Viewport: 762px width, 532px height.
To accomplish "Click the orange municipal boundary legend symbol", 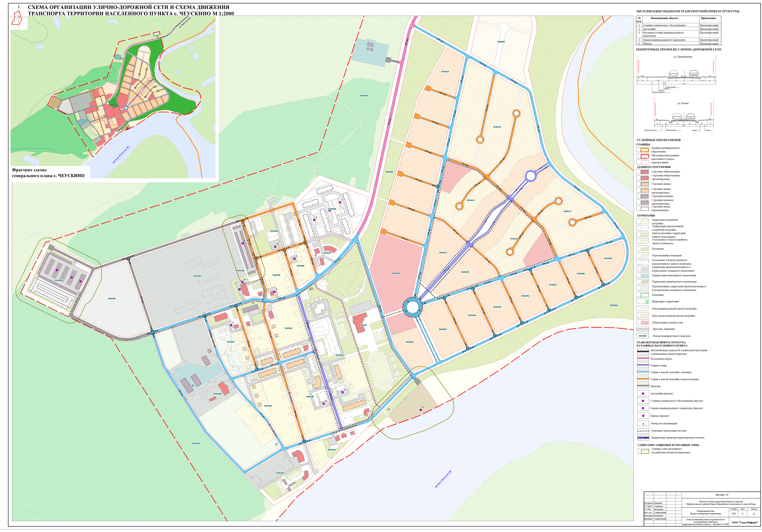I will pos(642,150).
